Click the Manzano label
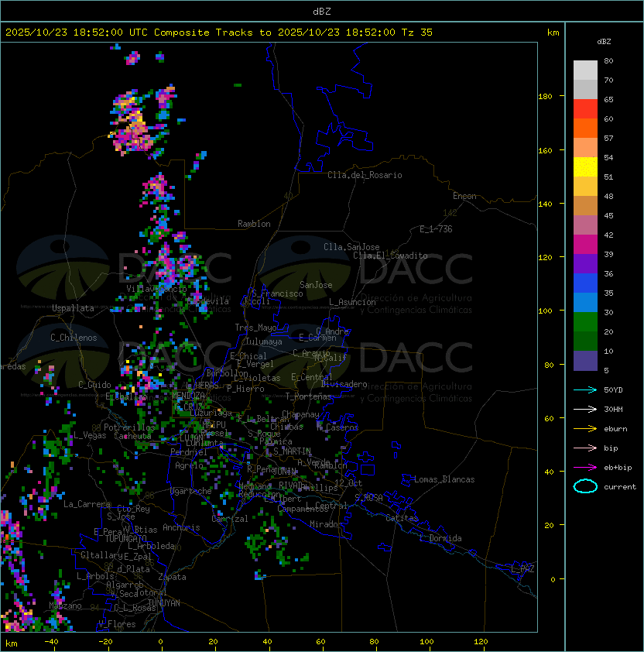The image size is (644, 652). pos(65,606)
